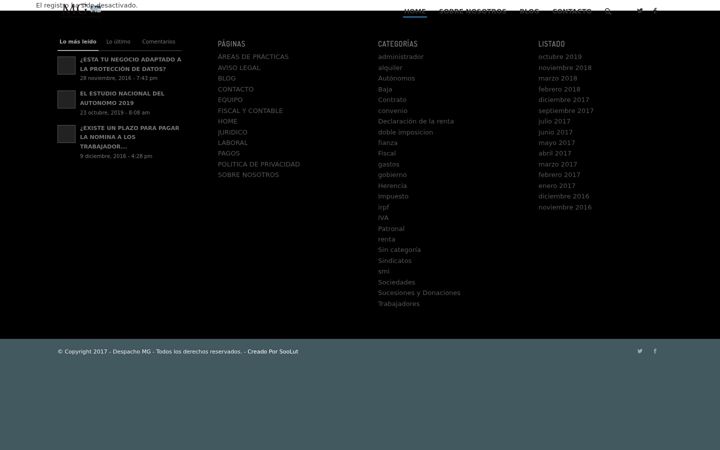Open the JURÍDICO page link
The width and height of the screenshot is (720, 450).
coord(232,132)
